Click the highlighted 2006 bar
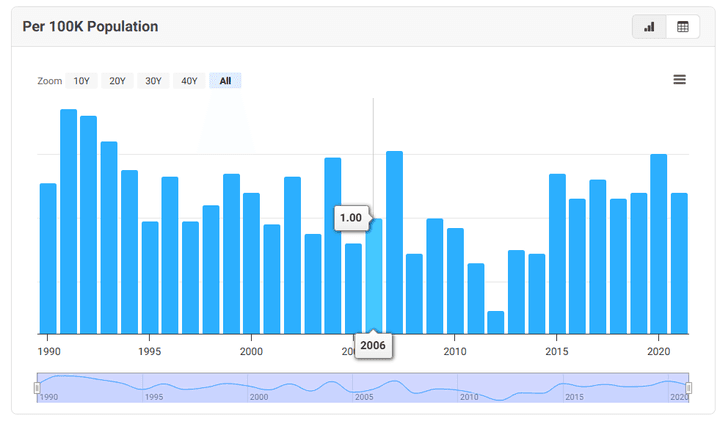 click(x=374, y=280)
